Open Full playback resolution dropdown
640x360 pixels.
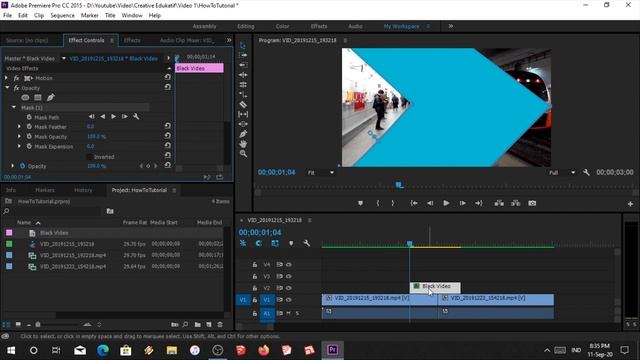pos(562,173)
